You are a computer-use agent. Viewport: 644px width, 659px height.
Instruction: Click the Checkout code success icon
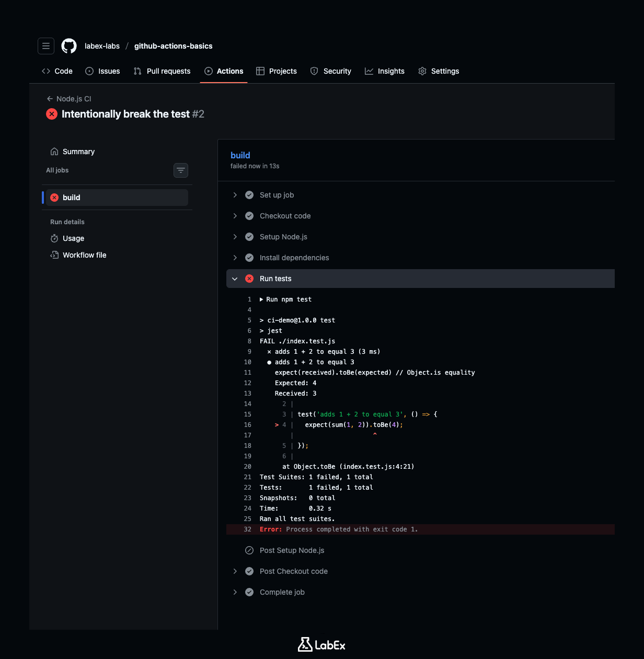(249, 216)
